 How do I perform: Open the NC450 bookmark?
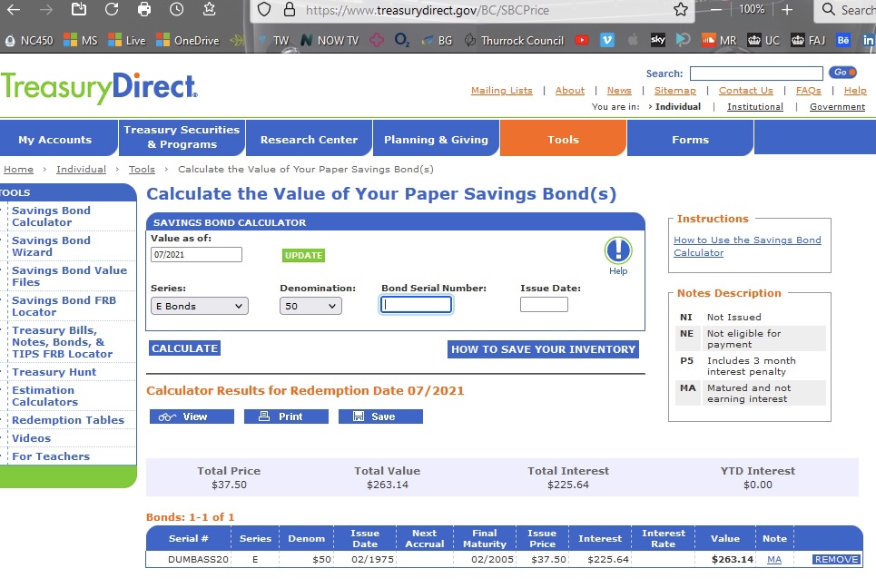tap(29, 41)
